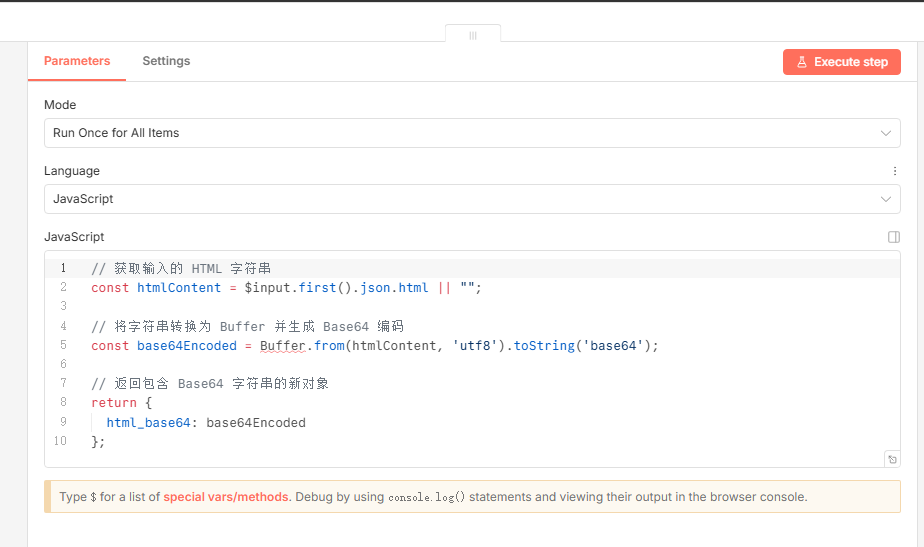The image size is (924, 547).
Task: Click the flask icon on Execute step
Action: [801, 62]
